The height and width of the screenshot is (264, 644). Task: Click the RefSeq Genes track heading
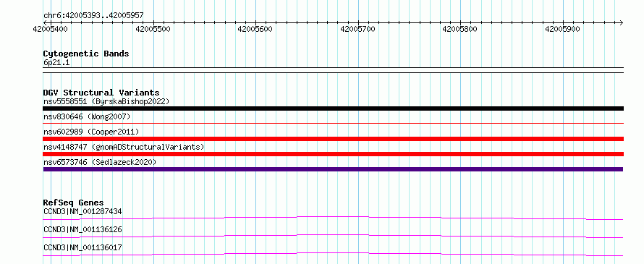[x=73, y=203]
